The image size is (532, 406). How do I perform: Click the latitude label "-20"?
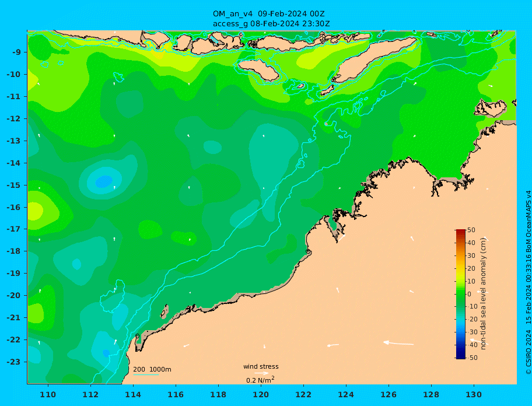13,295
